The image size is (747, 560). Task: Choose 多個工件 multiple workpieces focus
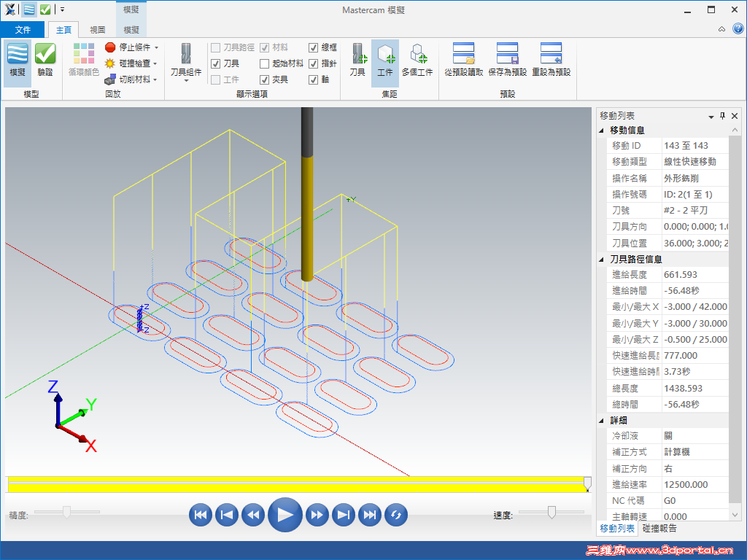417,61
